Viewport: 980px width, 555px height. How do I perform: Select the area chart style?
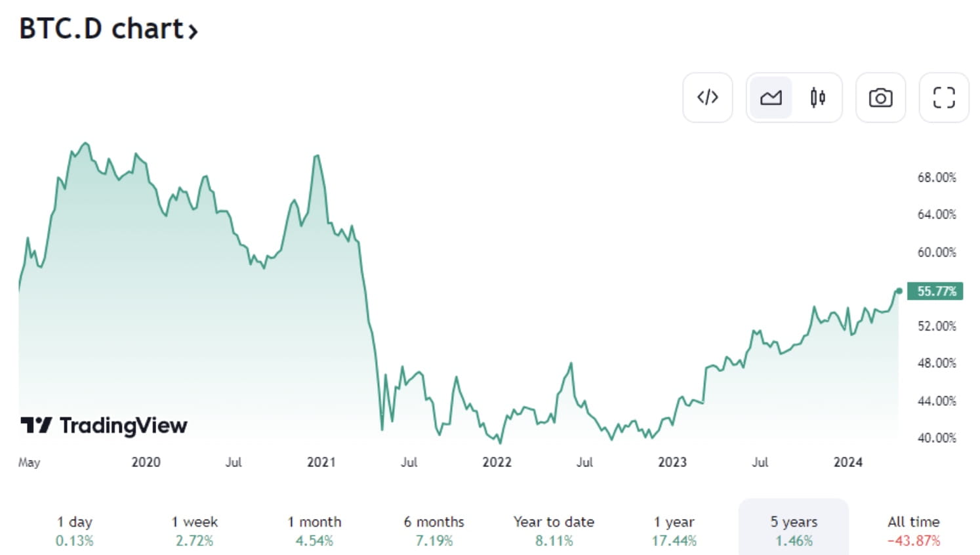coord(771,97)
